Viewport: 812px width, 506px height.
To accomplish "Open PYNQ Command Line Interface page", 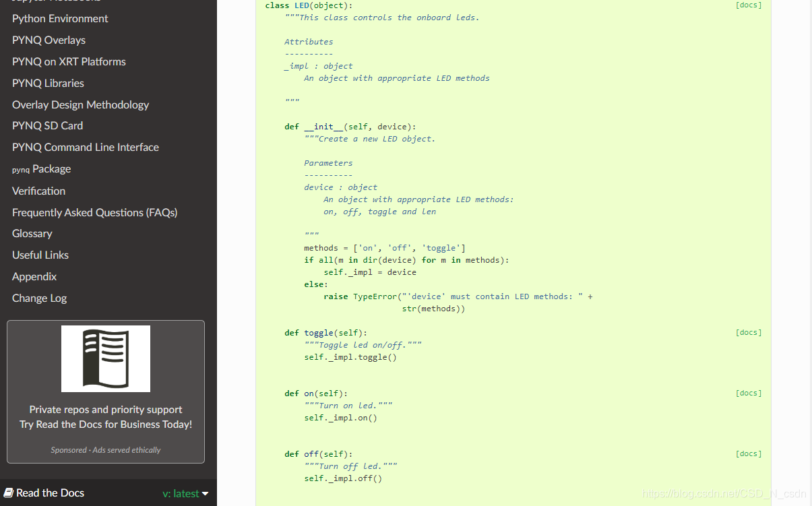I will coord(86,147).
